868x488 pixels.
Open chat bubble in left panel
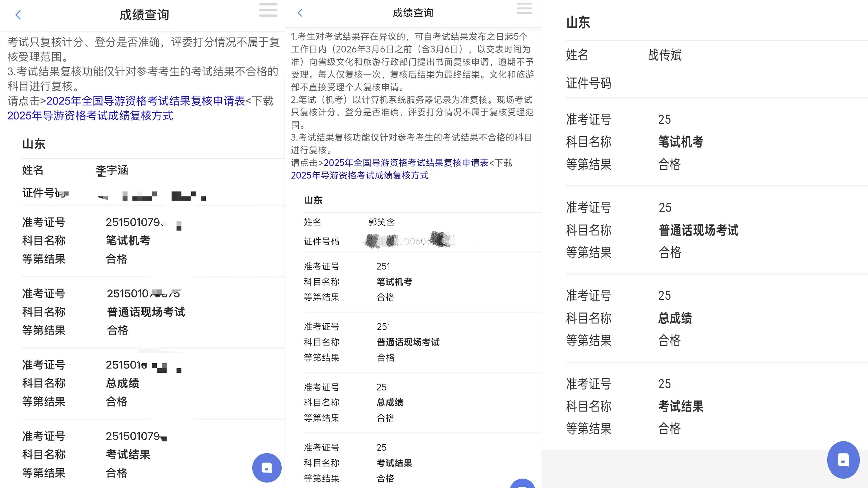coord(267,467)
